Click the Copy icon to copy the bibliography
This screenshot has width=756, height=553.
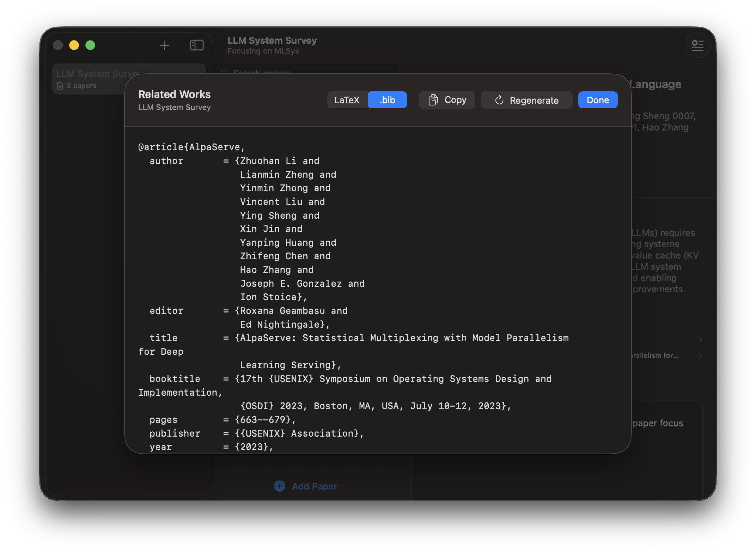point(433,100)
